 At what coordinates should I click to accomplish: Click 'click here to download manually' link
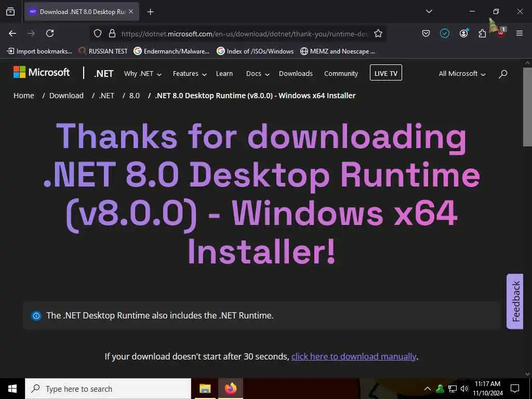click(x=353, y=356)
